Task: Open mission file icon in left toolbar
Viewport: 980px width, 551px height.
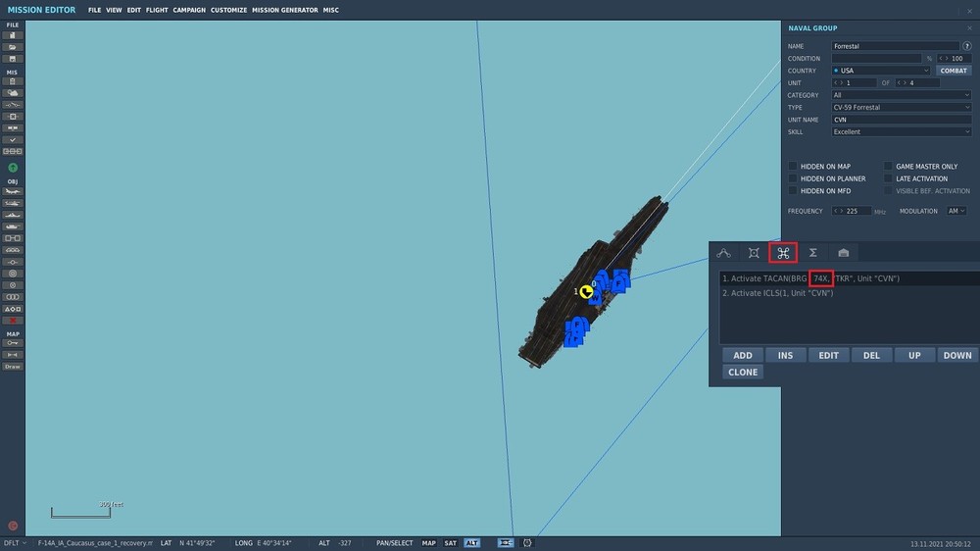Action: click(x=13, y=47)
